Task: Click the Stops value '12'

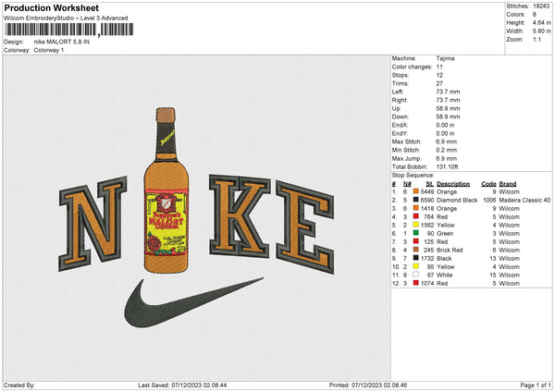Action: tap(439, 75)
